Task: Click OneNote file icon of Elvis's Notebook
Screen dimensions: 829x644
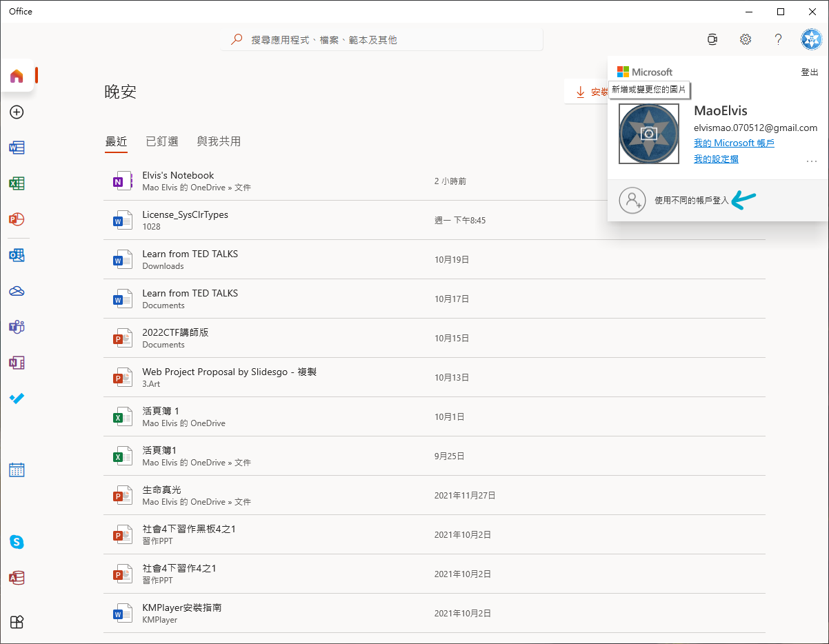Action: [121, 181]
